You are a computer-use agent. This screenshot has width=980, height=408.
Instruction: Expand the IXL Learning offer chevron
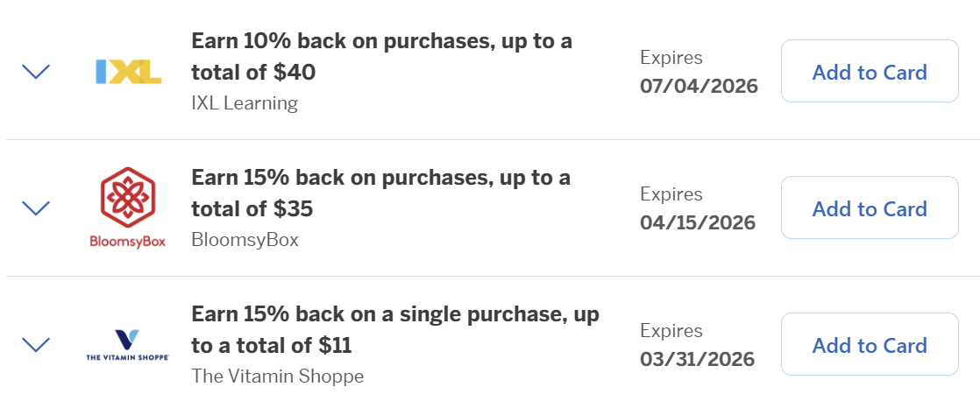[36, 72]
